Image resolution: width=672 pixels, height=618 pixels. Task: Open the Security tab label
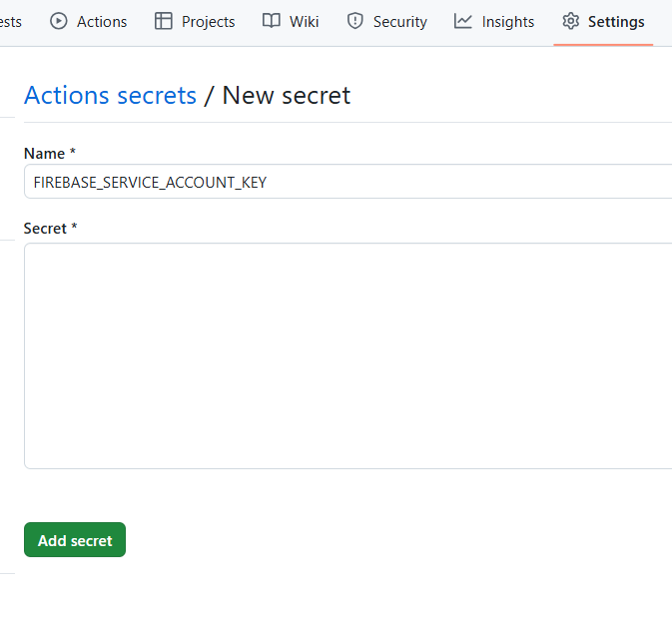pyautogui.click(x=400, y=22)
